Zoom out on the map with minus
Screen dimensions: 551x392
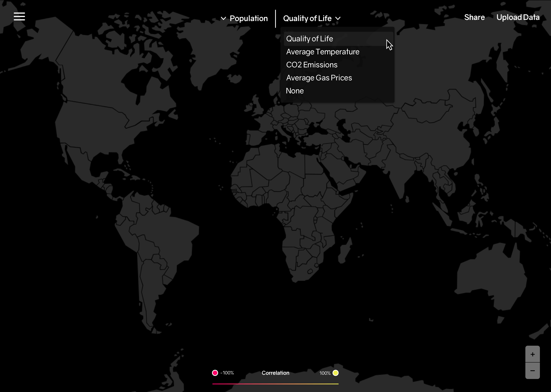tap(532, 371)
